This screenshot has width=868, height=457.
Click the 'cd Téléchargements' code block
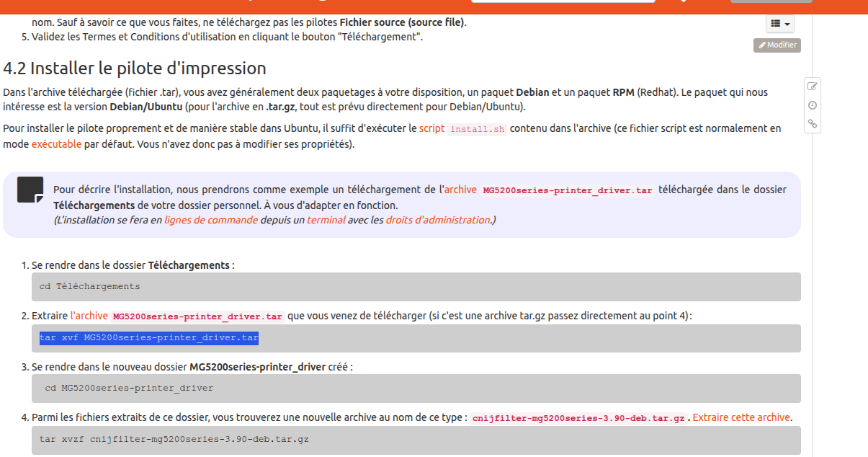(x=416, y=286)
